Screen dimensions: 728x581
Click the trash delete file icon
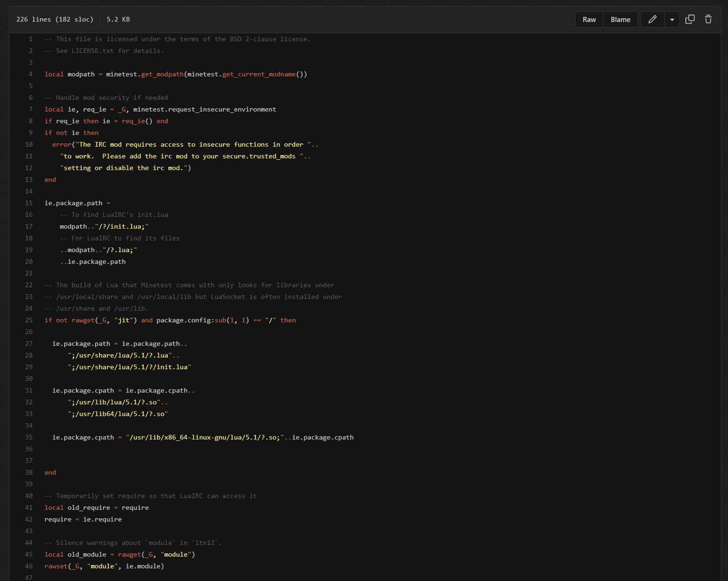pos(708,19)
